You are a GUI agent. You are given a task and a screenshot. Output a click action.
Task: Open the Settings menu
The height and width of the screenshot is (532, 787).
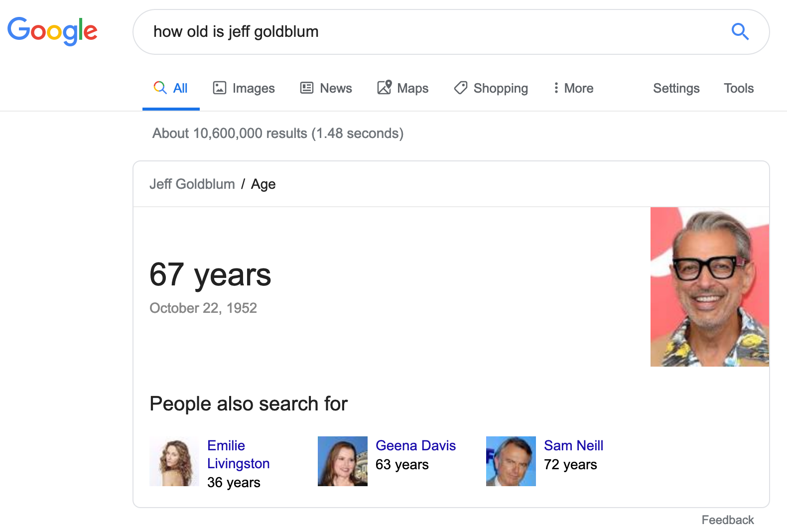coord(676,88)
